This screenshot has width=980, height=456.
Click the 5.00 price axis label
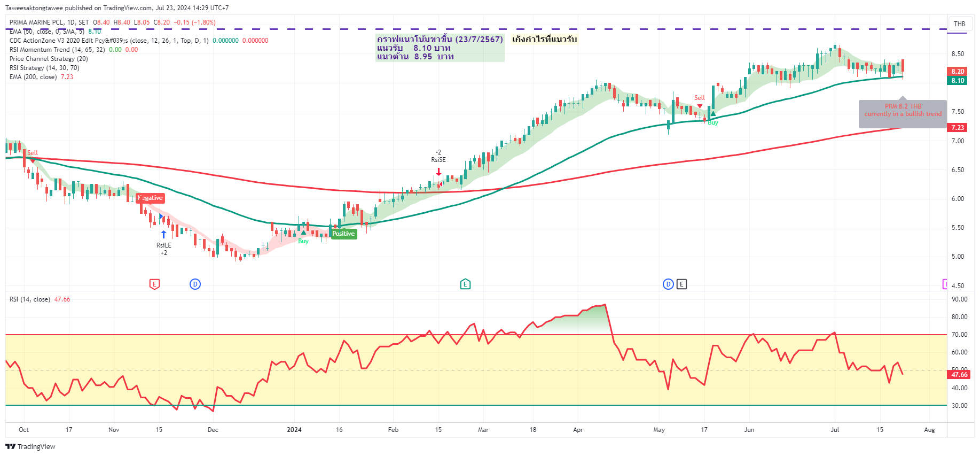pyautogui.click(x=958, y=257)
